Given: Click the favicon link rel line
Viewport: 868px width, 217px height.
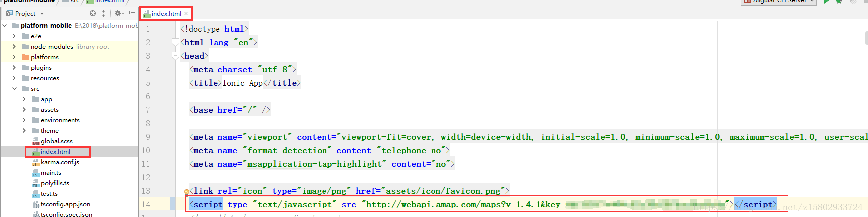Looking at the screenshot, I should click(349, 191).
